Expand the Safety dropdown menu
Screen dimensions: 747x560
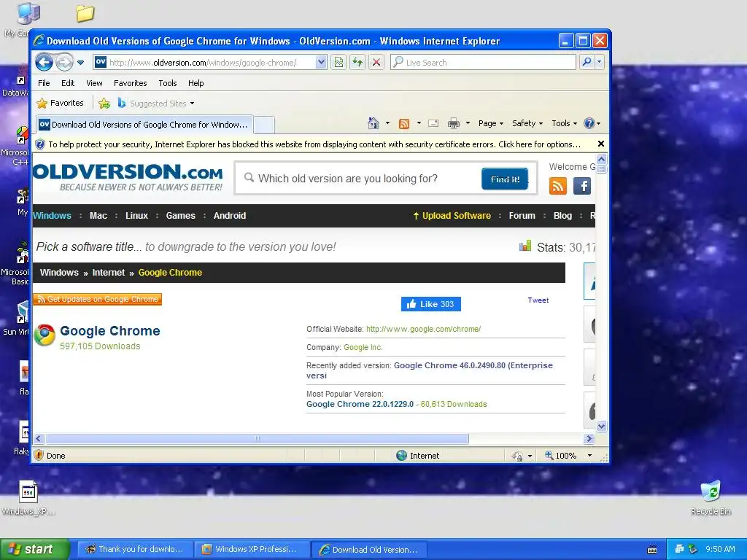point(527,123)
